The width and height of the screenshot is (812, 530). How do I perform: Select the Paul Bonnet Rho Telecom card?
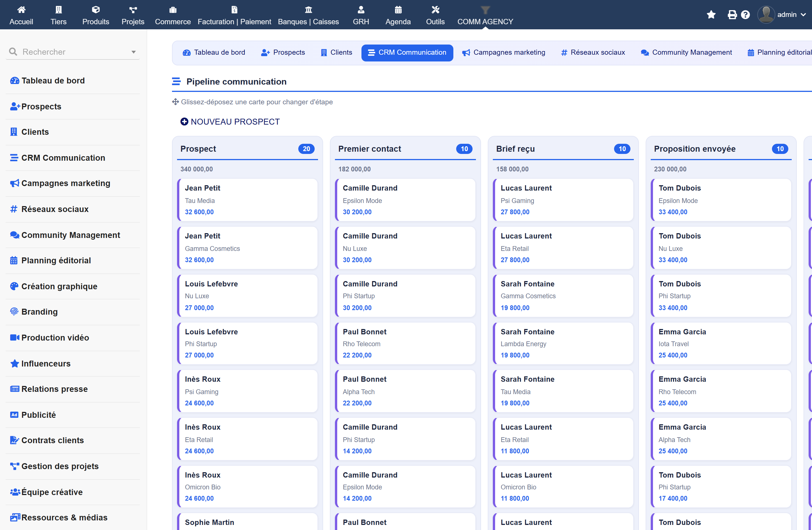point(405,343)
